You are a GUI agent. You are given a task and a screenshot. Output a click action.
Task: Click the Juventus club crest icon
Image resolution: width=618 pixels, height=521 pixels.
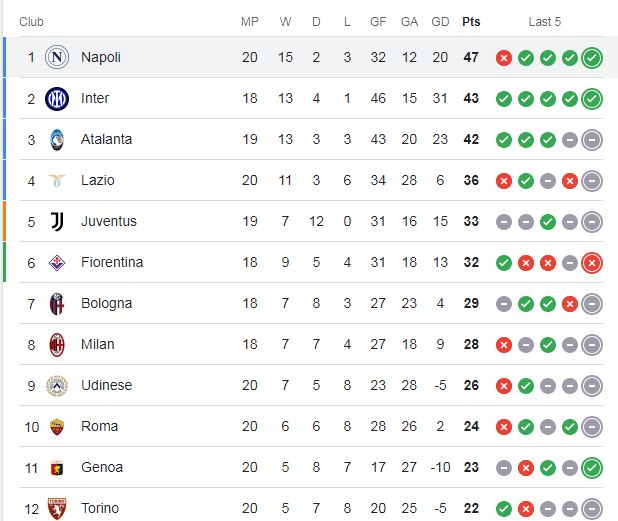(x=57, y=221)
